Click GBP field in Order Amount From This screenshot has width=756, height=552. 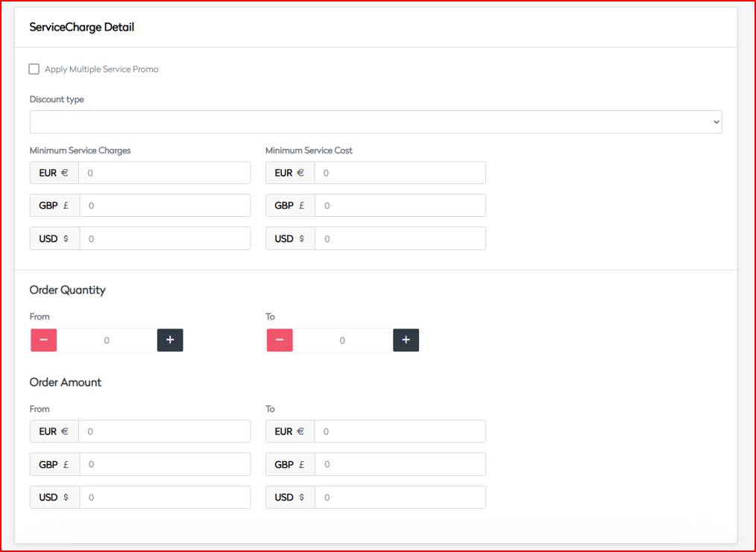(164, 464)
